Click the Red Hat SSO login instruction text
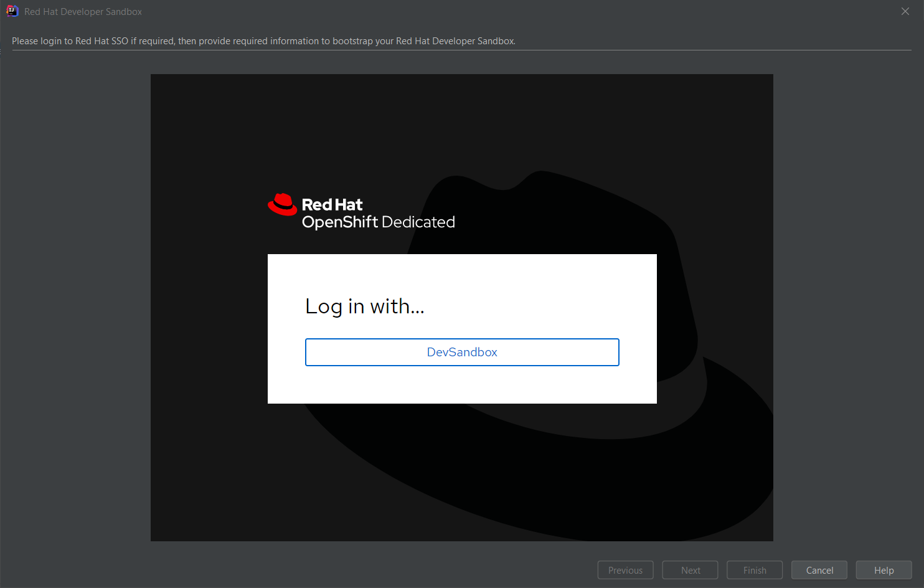Image resolution: width=924 pixels, height=588 pixels. 263,41
